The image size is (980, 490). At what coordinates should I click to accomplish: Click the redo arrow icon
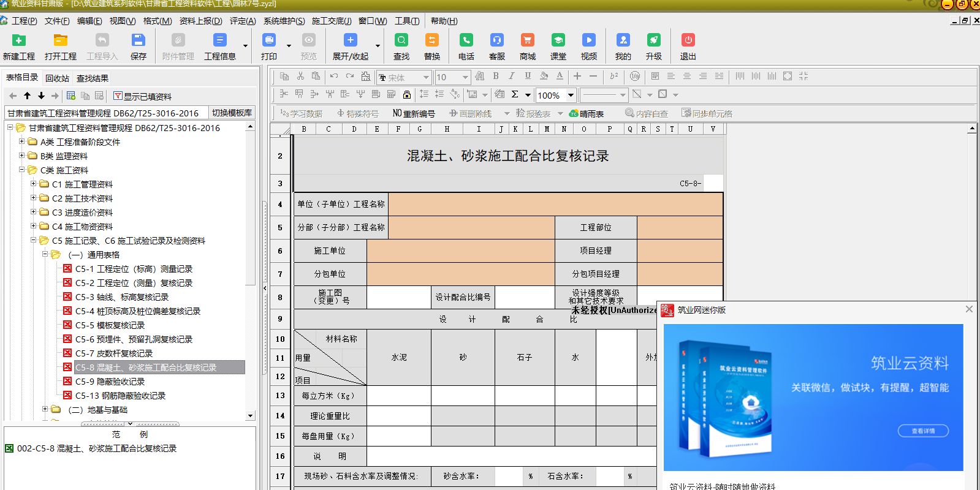pos(350,77)
